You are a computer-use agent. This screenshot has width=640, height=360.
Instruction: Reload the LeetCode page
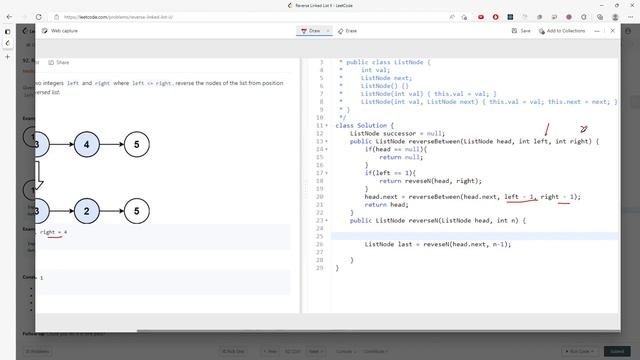[38, 17]
